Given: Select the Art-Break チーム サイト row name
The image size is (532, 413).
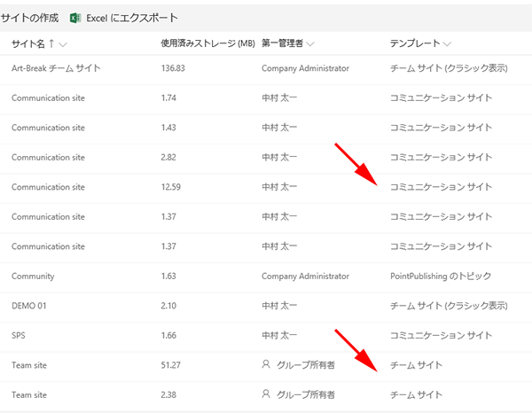Looking at the screenshot, I should [x=56, y=68].
